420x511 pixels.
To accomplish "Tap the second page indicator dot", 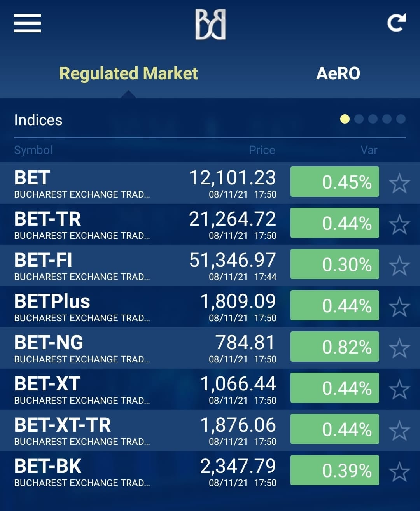I will coord(359,119).
